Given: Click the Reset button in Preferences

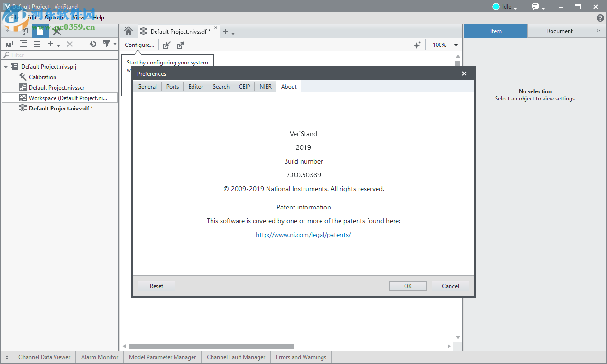Looking at the screenshot, I should click(156, 286).
